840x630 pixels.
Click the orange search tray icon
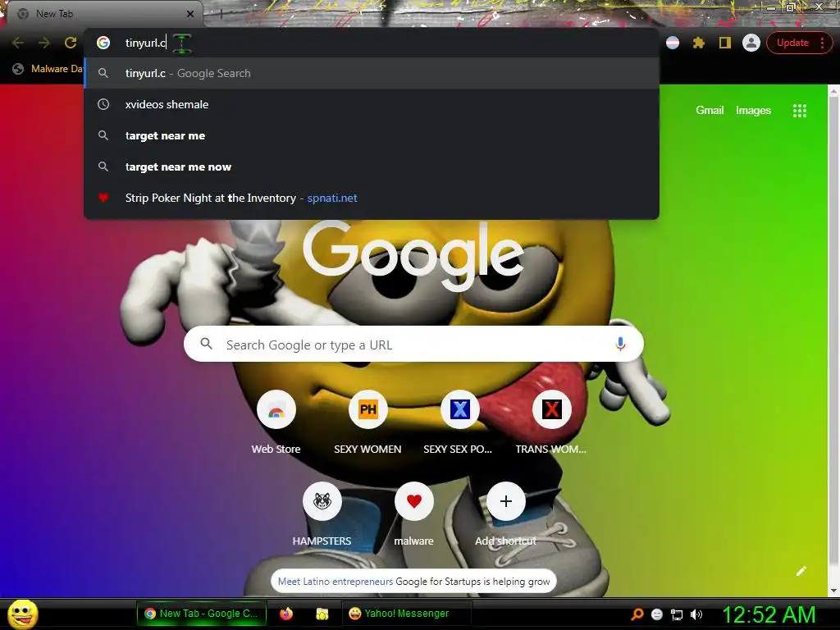[637, 614]
